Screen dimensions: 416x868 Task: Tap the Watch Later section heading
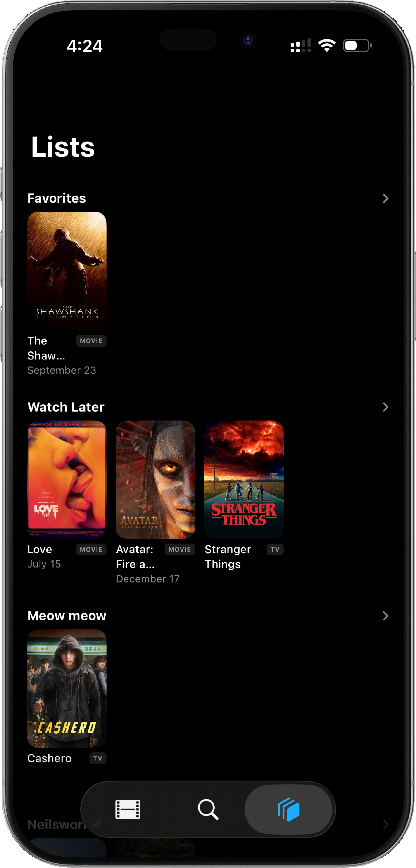[66, 407]
